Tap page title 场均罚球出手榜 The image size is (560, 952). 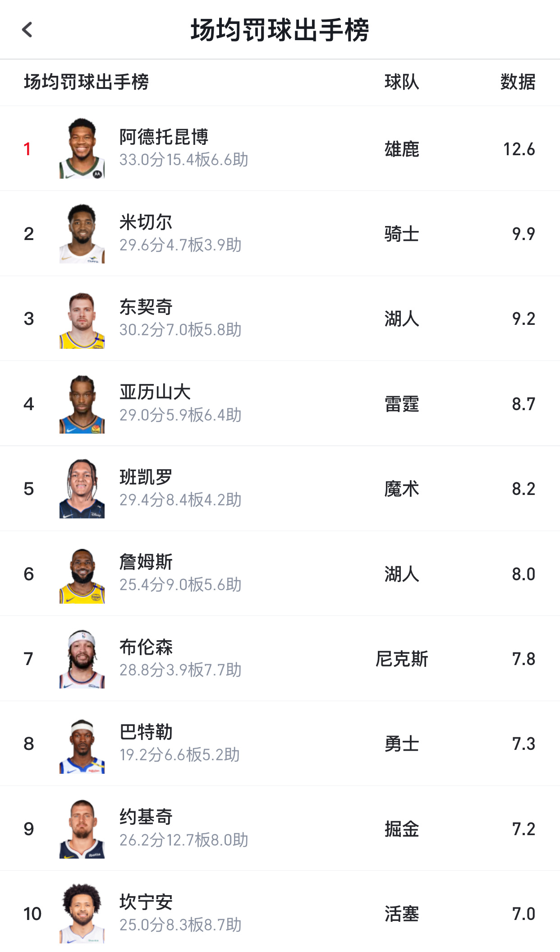click(x=280, y=30)
